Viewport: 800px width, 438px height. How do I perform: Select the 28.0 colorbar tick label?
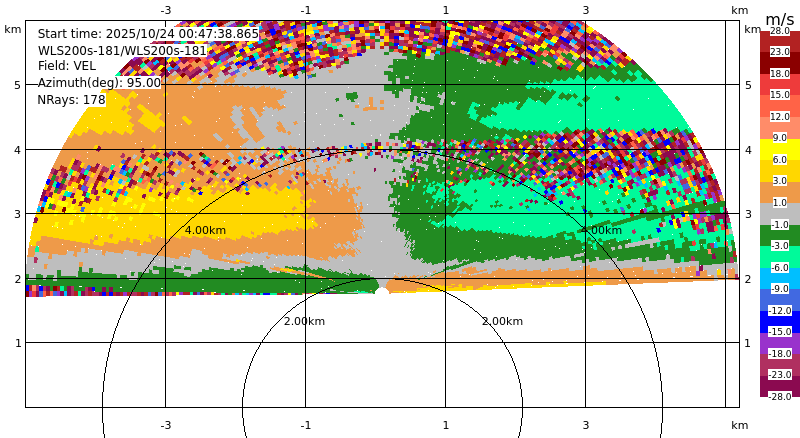780,31
